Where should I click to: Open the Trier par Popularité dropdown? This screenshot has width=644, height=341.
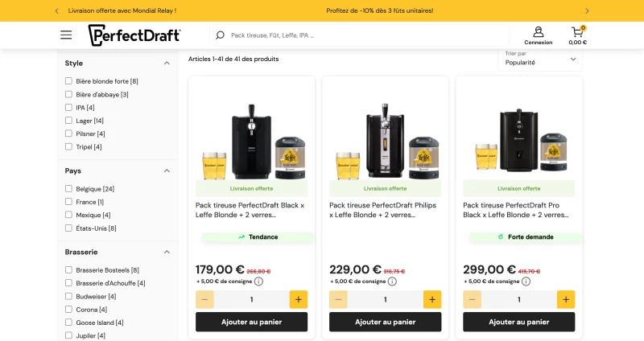[540, 59]
